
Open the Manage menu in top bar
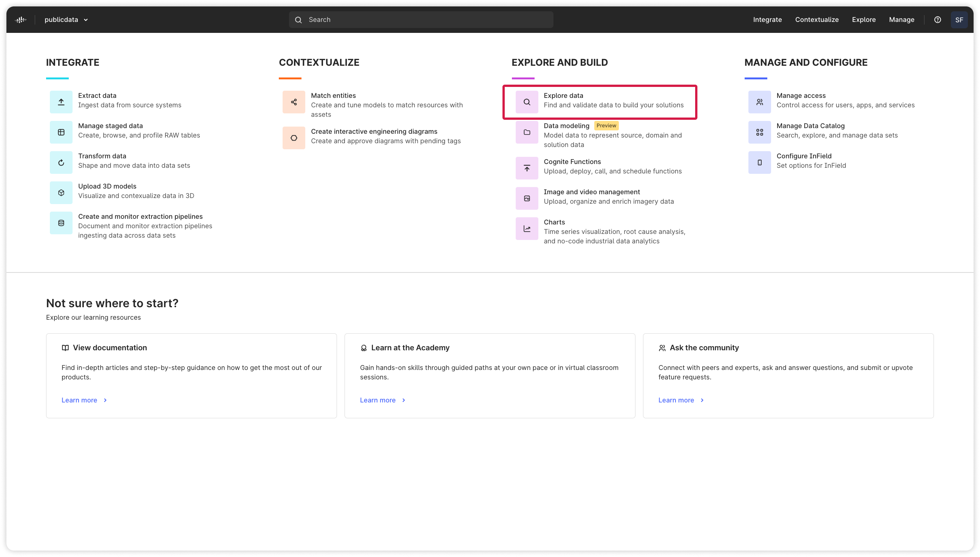tap(901, 20)
